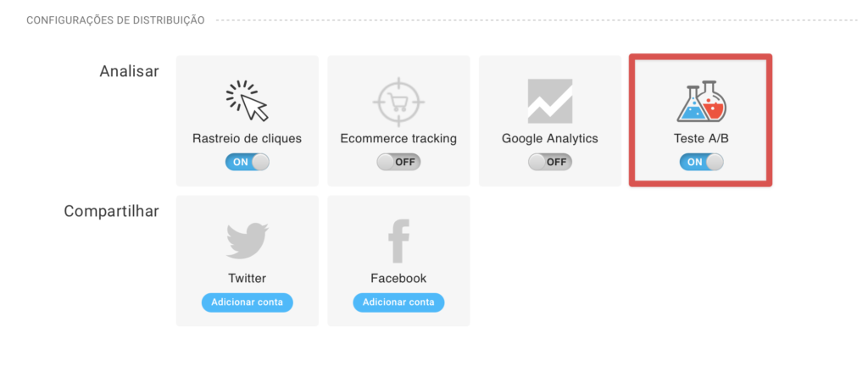Click the Twitter bird icon

tap(247, 241)
